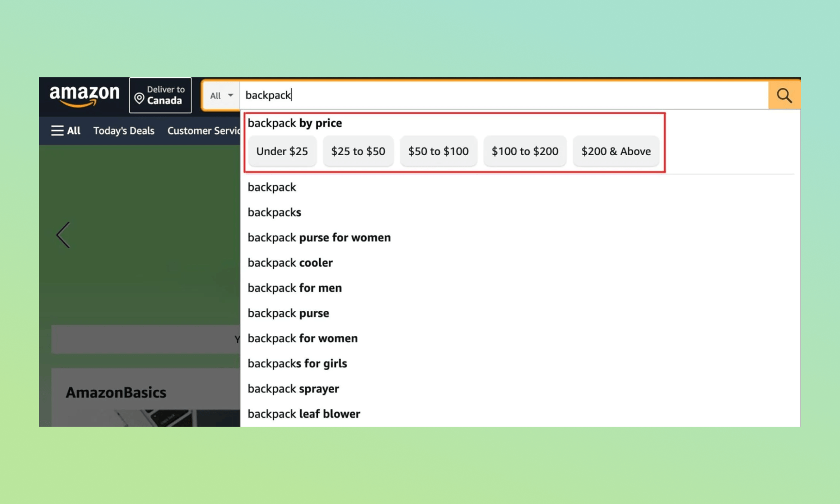Open the hamburger All menu
Viewport: 840px width, 504px height.
66,130
